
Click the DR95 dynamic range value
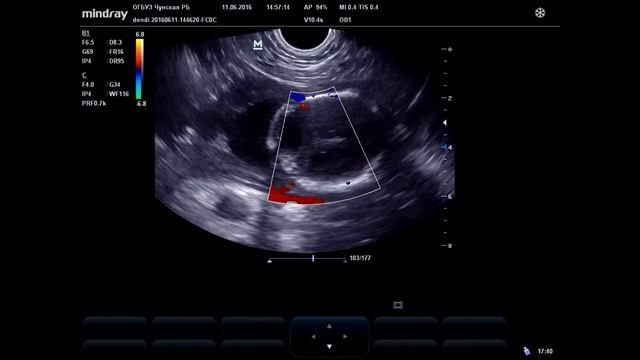point(116,61)
